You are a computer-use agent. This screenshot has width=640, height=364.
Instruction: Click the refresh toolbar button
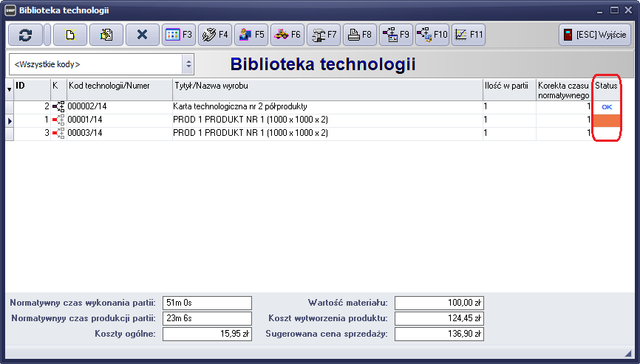[x=25, y=35]
